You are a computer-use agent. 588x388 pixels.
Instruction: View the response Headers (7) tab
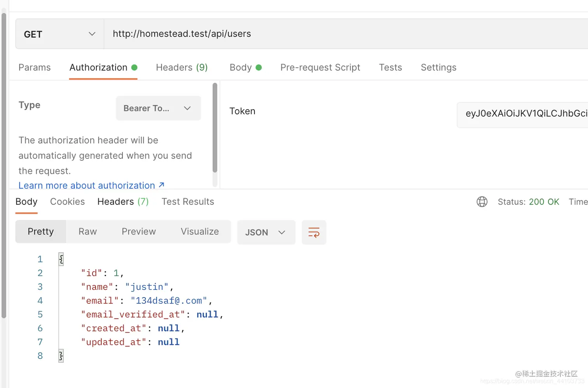coord(123,202)
